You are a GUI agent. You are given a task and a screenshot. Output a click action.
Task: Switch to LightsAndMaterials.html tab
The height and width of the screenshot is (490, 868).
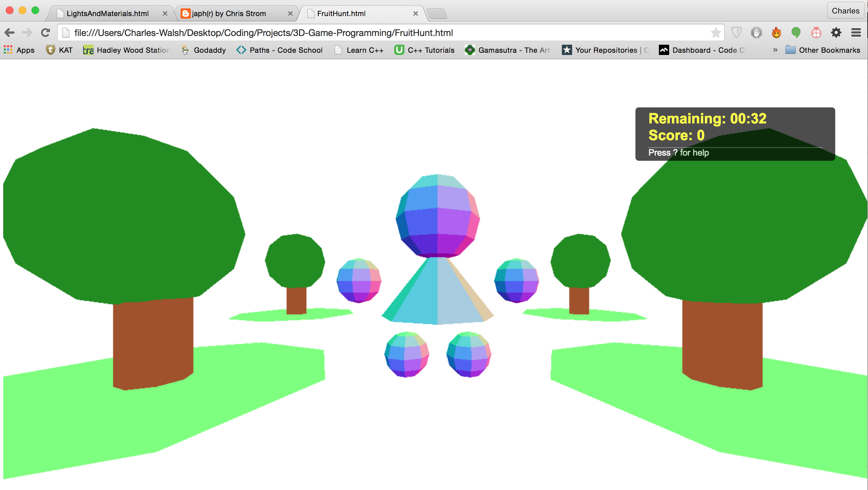click(x=107, y=14)
